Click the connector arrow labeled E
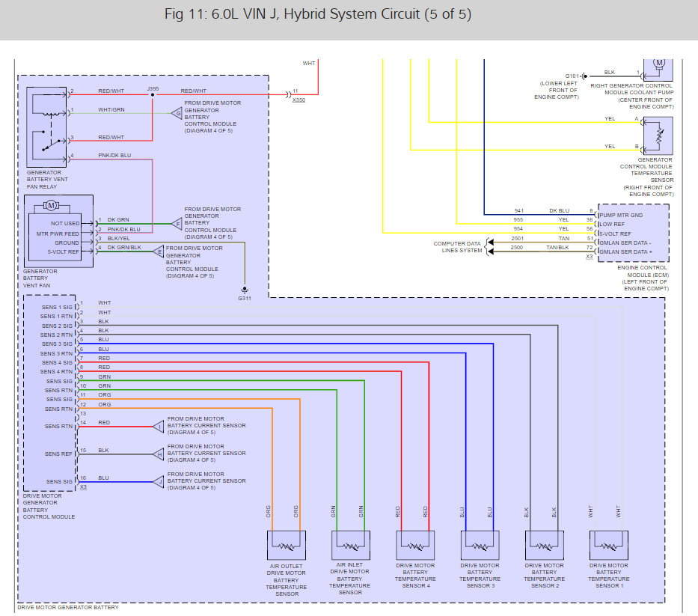Viewport: 698px width, 616px height. [x=159, y=251]
